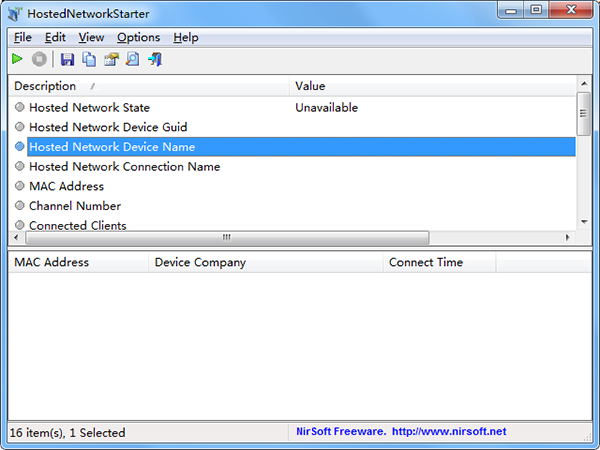Open the Edit menu

pyautogui.click(x=55, y=38)
